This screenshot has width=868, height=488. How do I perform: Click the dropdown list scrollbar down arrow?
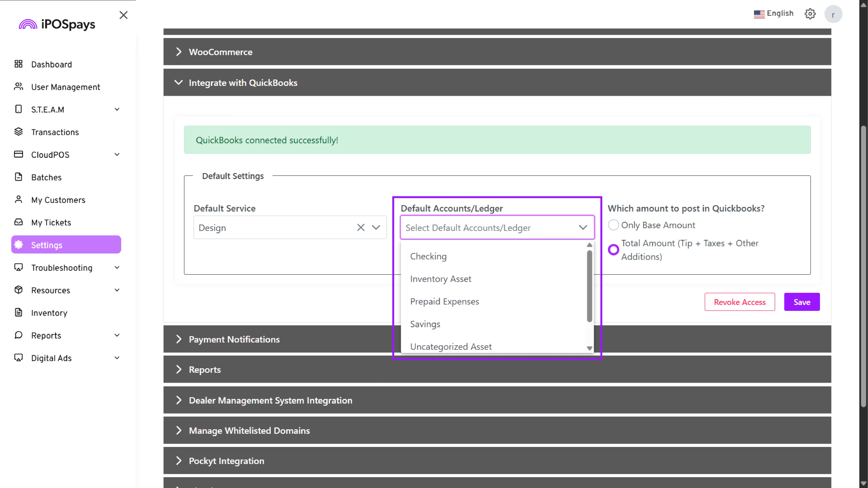(x=589, y=348)
